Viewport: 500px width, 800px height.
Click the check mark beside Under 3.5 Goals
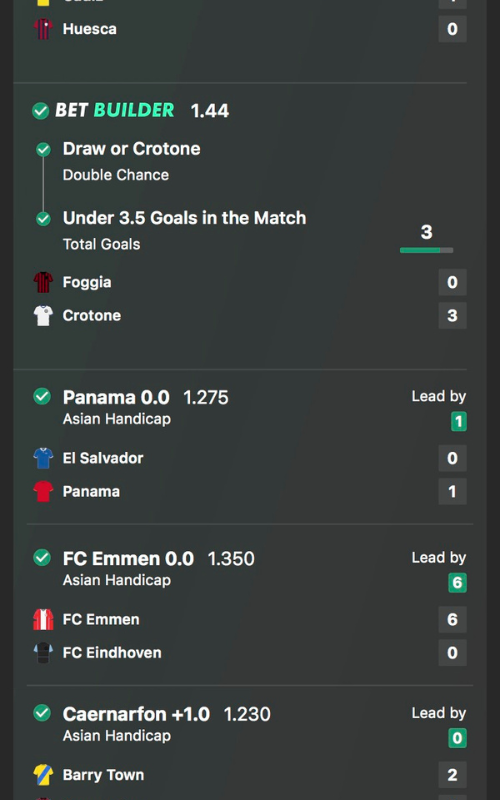(43, 219)
